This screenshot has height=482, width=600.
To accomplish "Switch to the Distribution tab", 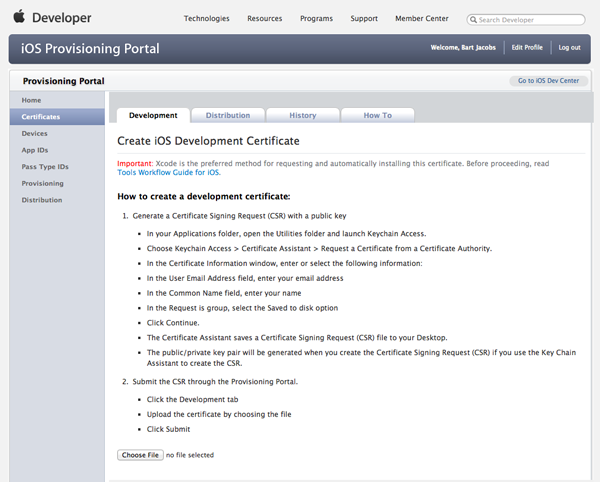I will [x=228, y=115].
